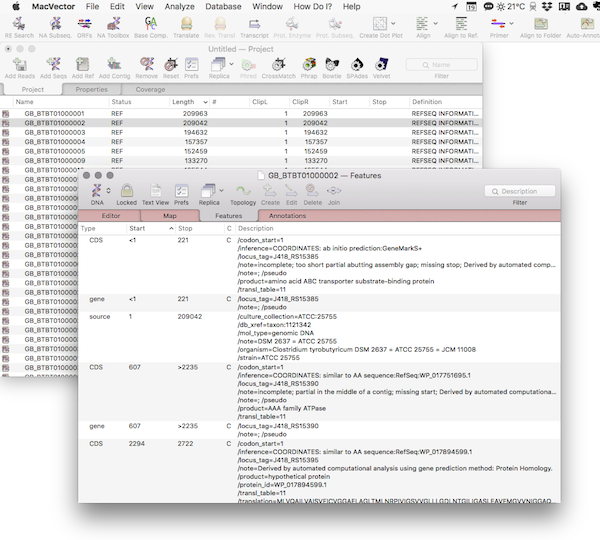Open the Topology toggle in Features window
600x540 pixels.
[243, 191]
